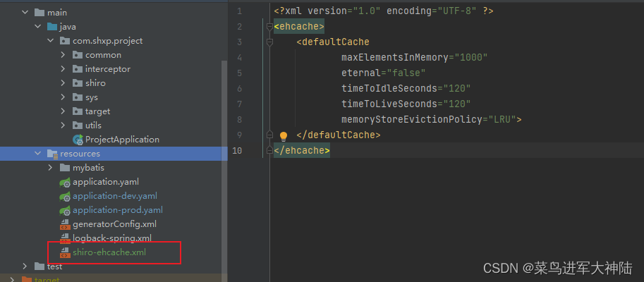644x282 pixels.
Task: Click the generatorConfig.xml file icon
Action: coord(65,224)
